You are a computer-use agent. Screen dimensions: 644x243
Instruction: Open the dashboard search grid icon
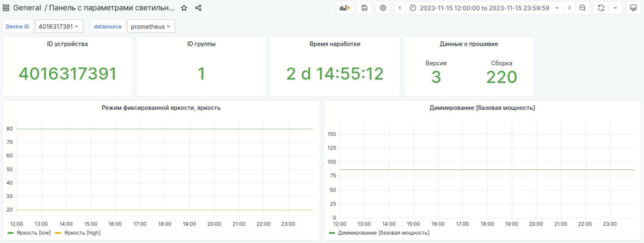click(6, 8)
